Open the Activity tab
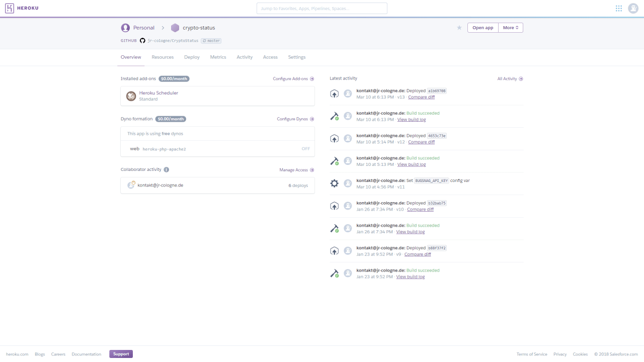644x362 pixels. [245, 57]
